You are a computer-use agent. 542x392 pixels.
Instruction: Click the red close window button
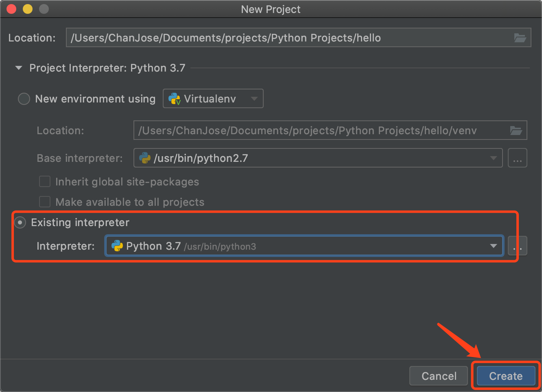[11, 9]
